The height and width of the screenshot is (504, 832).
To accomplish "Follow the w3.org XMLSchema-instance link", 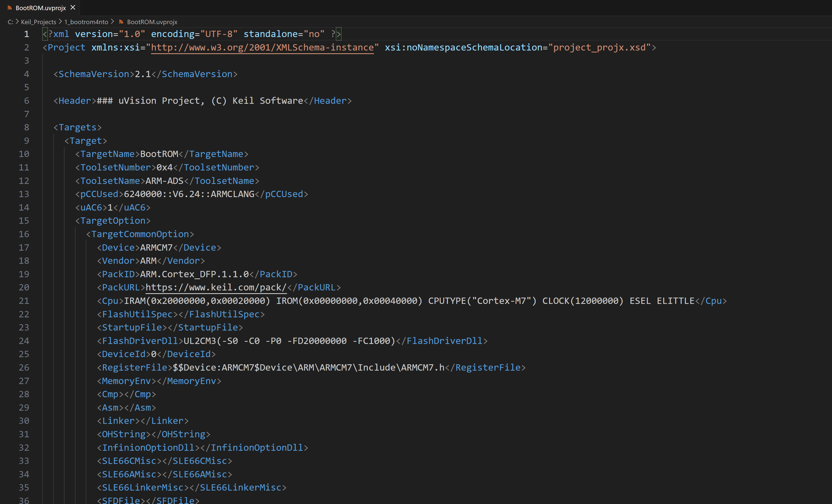I will 262,47.
